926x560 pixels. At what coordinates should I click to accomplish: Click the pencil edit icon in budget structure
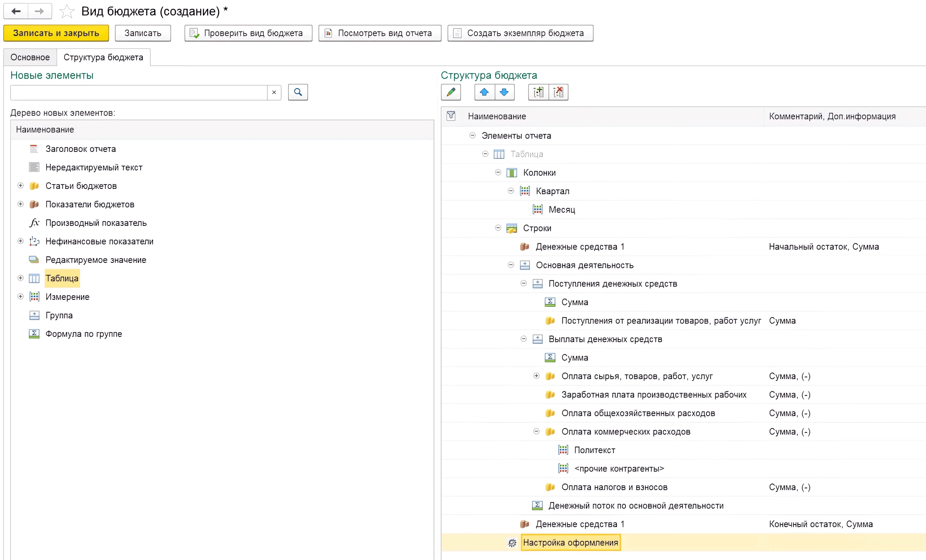[450, 92]
